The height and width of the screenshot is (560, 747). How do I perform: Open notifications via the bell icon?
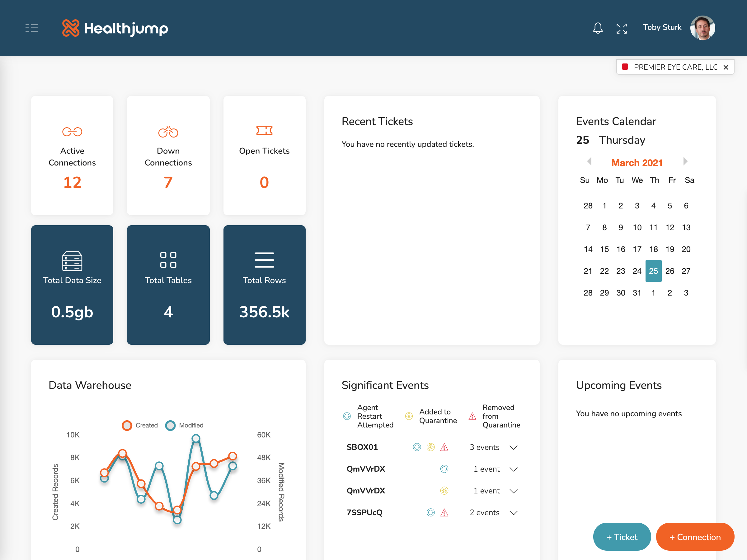(x=598, y=28)
